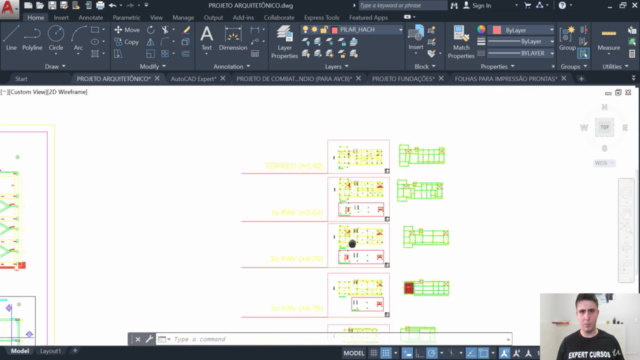Click the Plot print icon
Screen dimensions: 640x360
100,5
